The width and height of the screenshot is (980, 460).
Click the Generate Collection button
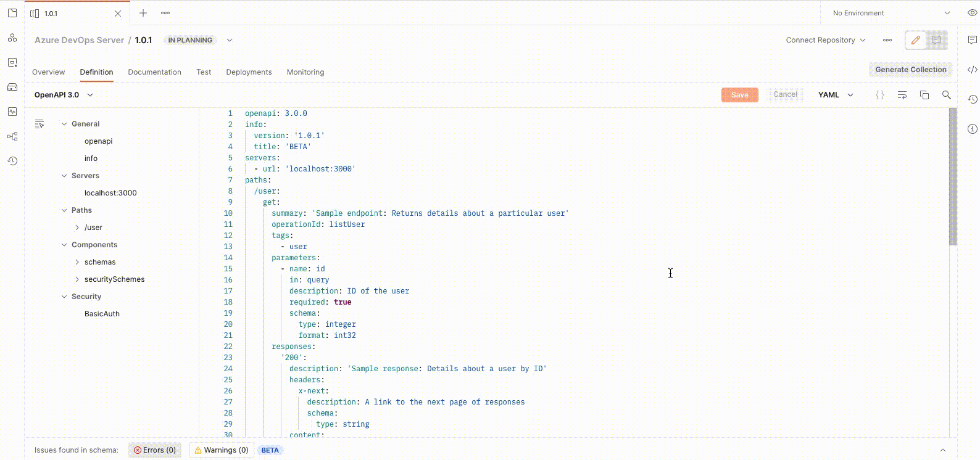point(910,70)
